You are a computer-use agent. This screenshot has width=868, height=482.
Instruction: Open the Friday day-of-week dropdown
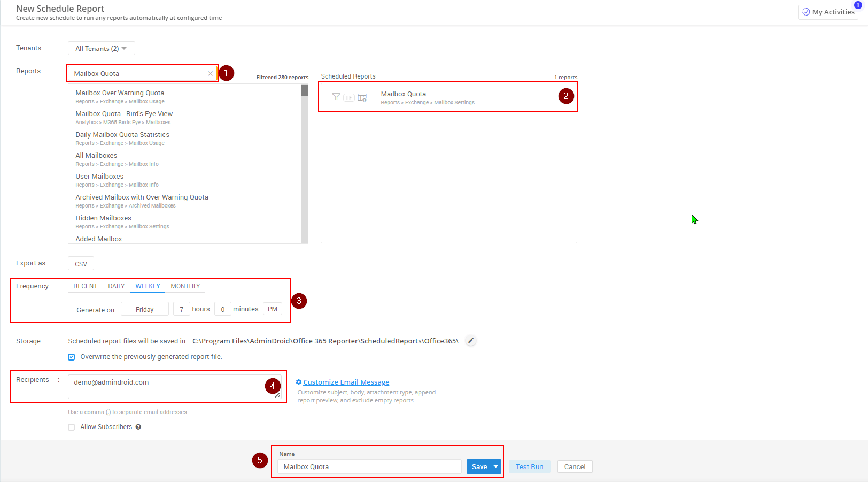click(x=144, y=309)
